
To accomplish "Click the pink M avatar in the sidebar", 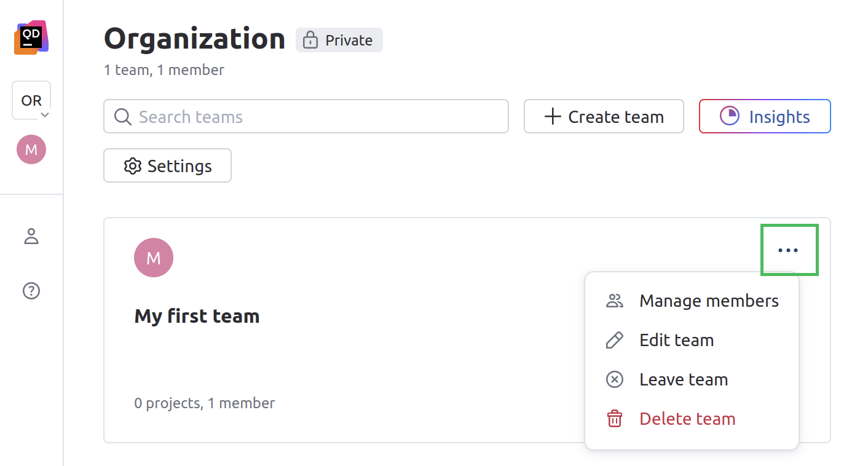I will 31,149.
